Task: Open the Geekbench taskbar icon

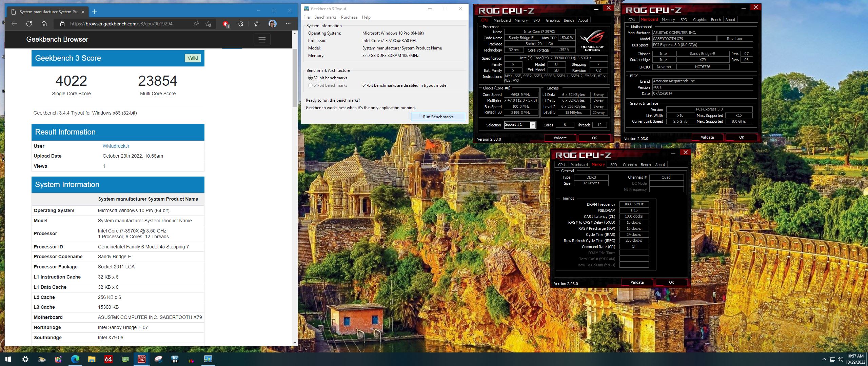Action: coord(208,359)
